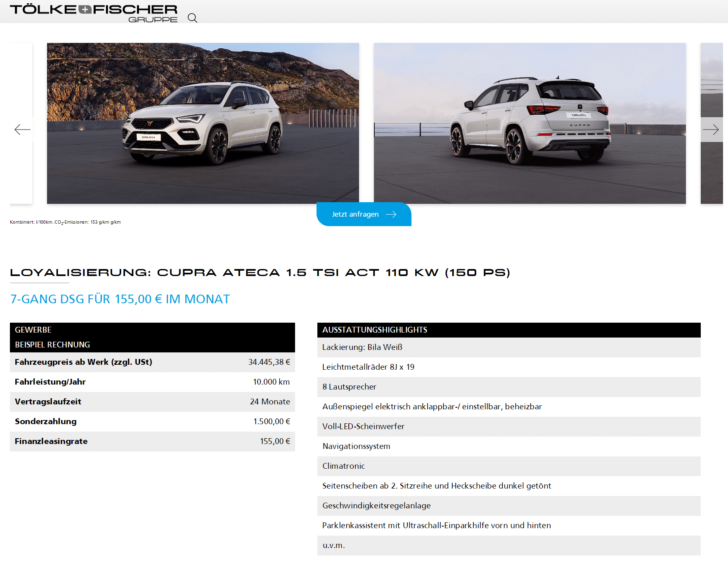Click the Geschwindigkeitsregelanlage row

pos(509,505)
